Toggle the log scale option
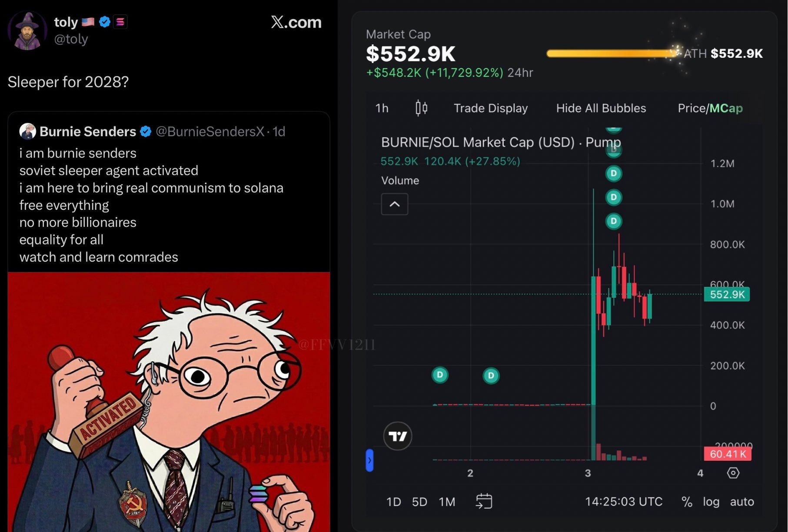The width and height of the screenshot is (788, 532). (x=711, y=502)
